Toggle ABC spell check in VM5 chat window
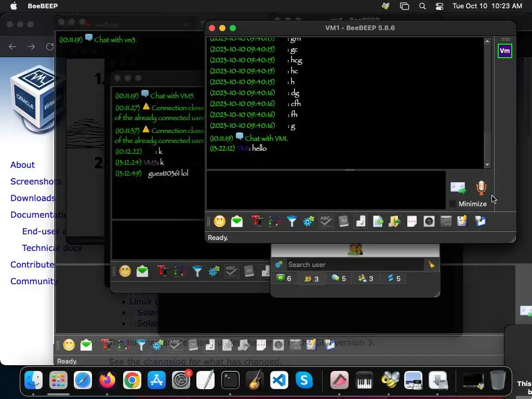Viewport: 532px width, 399px height. 231,271
